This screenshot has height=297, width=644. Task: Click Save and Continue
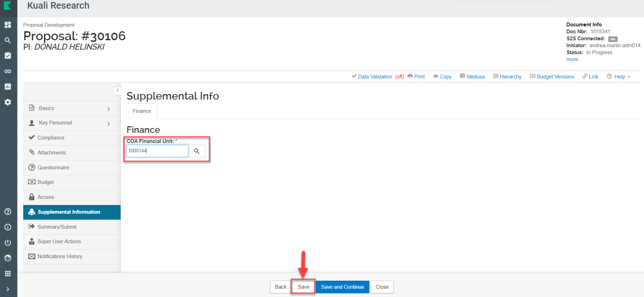(x=343, y=287)
